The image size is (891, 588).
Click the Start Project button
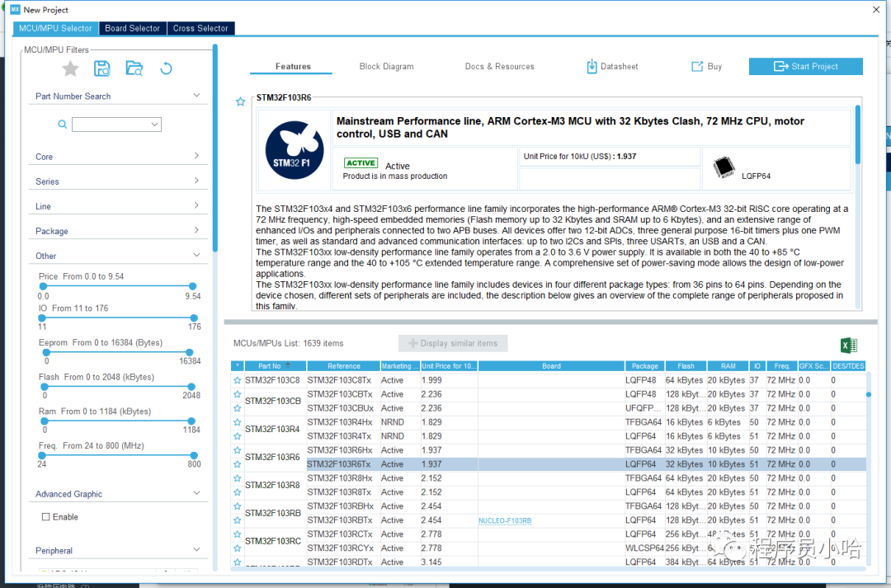point(805,67)
